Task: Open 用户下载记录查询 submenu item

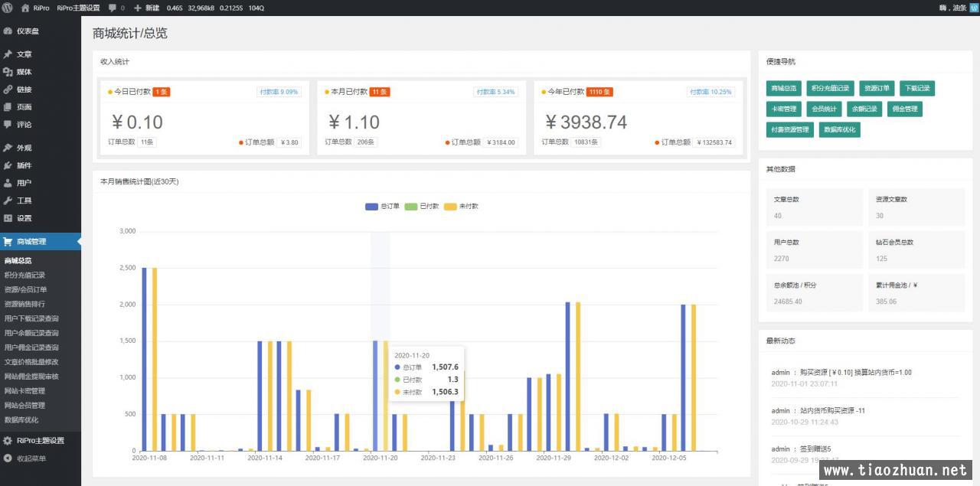Action: click(31, 318)
